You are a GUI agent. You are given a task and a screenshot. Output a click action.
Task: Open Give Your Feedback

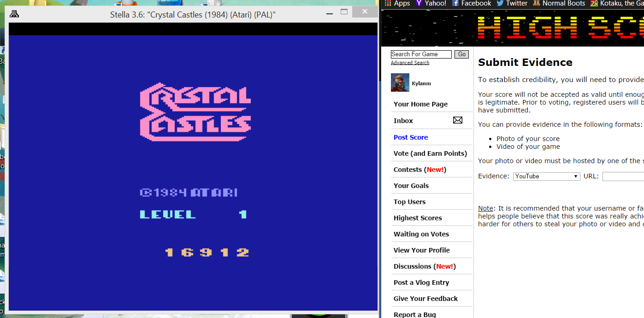(425, 299)
